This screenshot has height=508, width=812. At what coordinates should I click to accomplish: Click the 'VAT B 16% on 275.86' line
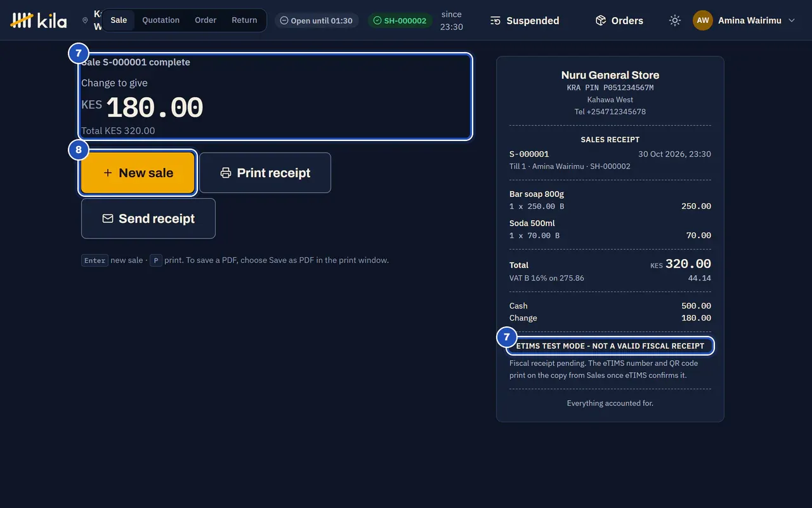click(x=547, y=278)
